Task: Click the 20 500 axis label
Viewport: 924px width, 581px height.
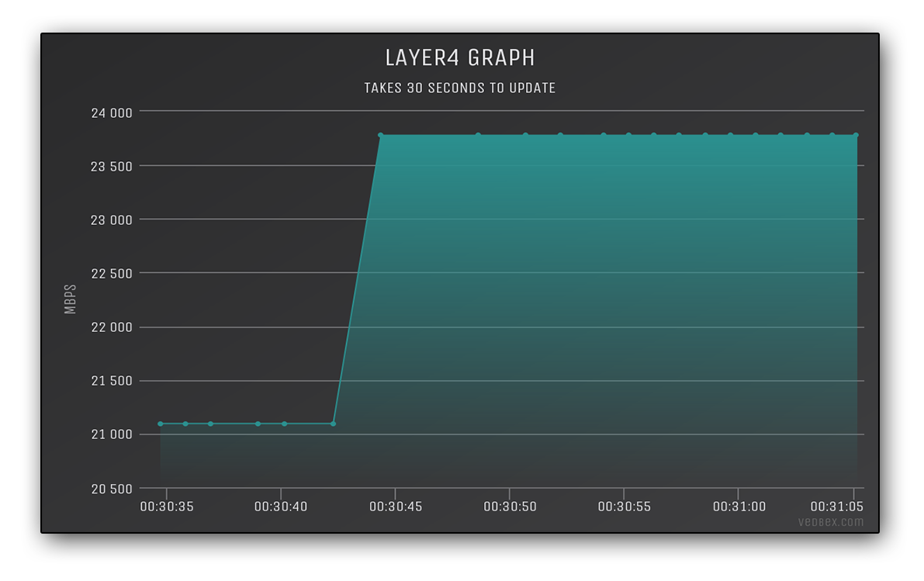Action: [x=113, y=489]
